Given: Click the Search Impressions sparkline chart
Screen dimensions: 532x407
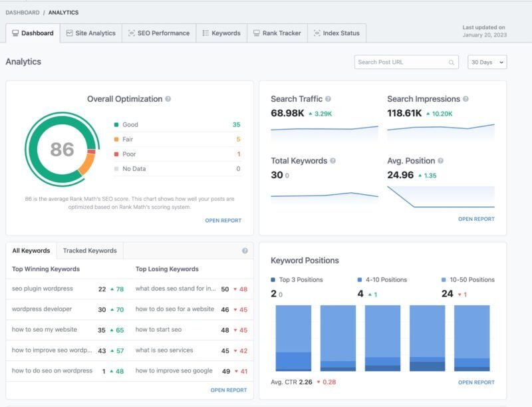Looking at the screenshot, I should pyautogui.click(x=441, y=132).
